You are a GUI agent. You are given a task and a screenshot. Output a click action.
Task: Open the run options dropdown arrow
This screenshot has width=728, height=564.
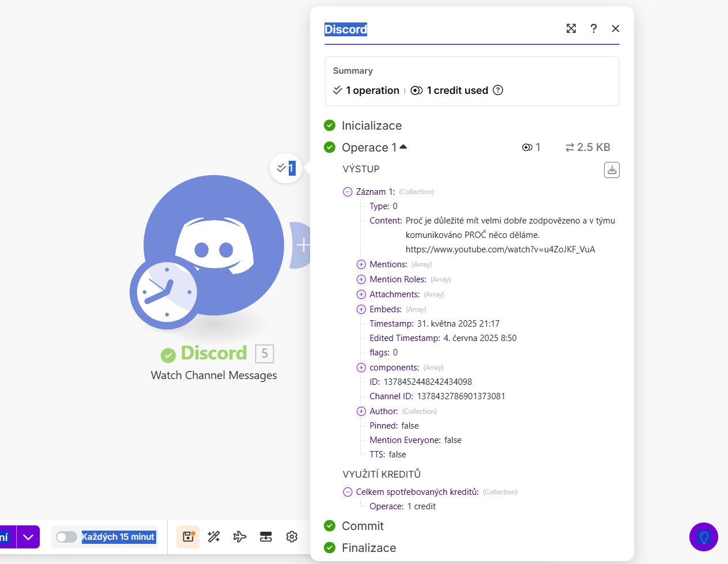pos(28,537)
